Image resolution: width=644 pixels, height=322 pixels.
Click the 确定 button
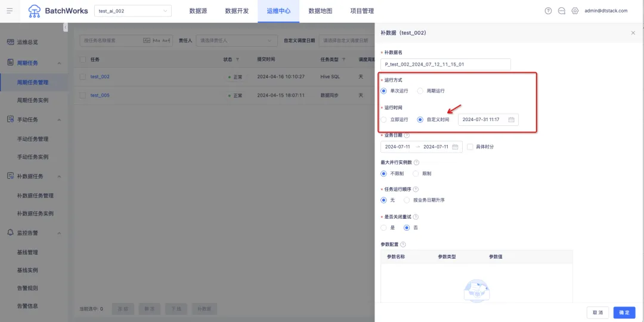(x=624, y=312)
